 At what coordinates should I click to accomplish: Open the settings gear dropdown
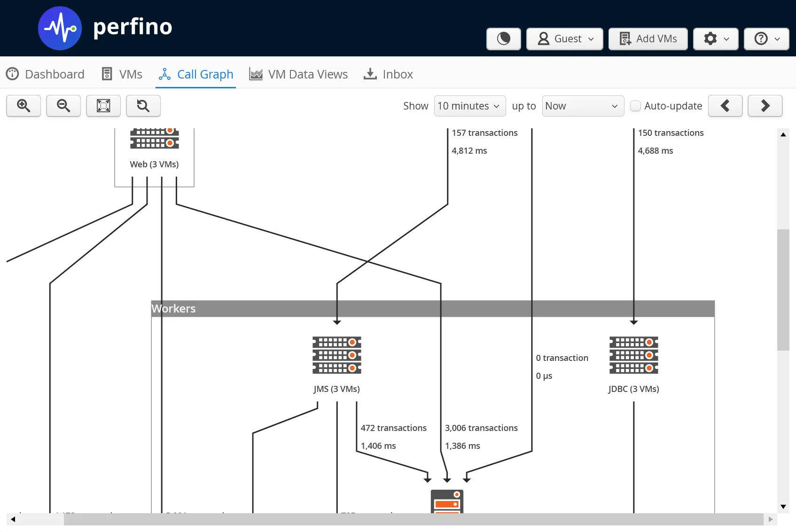[716, 39]
